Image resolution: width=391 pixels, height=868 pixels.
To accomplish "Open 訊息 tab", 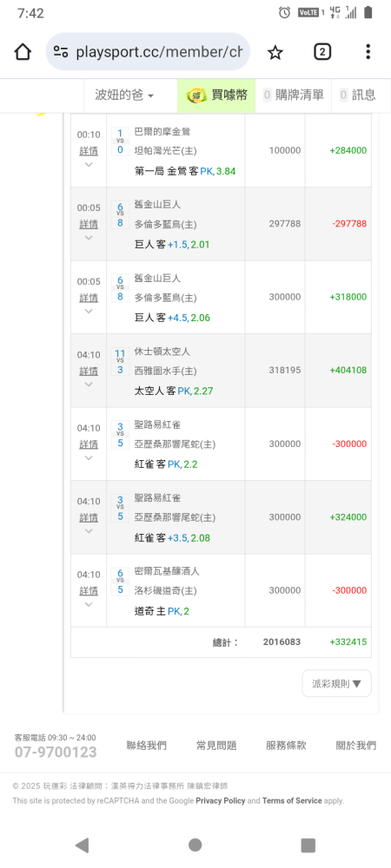I will (x=357, y=95).
